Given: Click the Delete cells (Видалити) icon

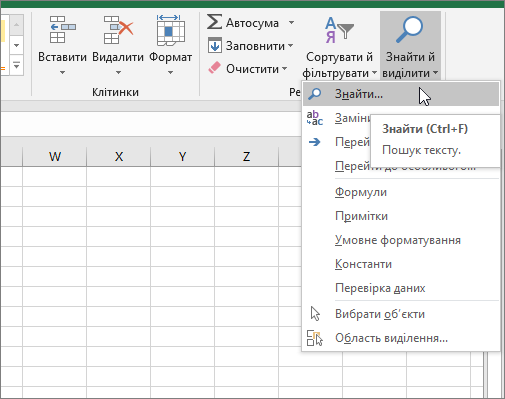Looking at the screenshot, I should coord(118,30).
